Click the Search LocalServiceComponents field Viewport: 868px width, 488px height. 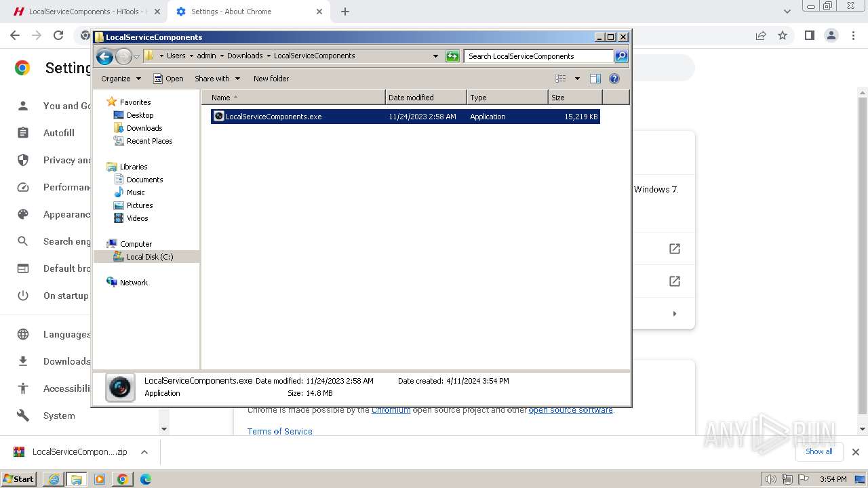[x=539, y=56]
